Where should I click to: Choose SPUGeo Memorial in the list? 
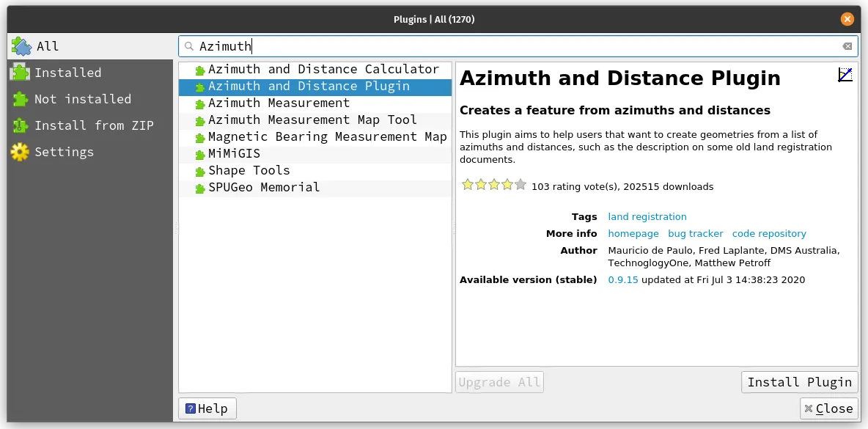pyautogui.click(x=265, y=187)
